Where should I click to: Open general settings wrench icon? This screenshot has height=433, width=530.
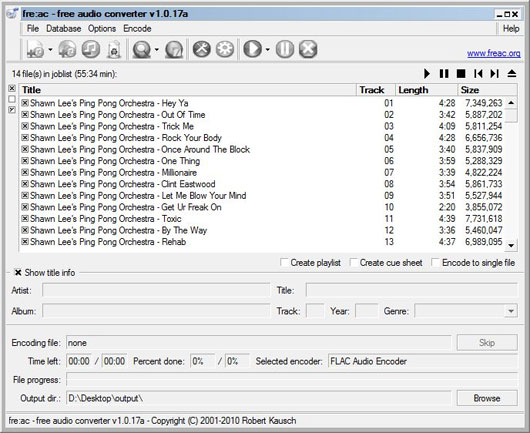201,49
